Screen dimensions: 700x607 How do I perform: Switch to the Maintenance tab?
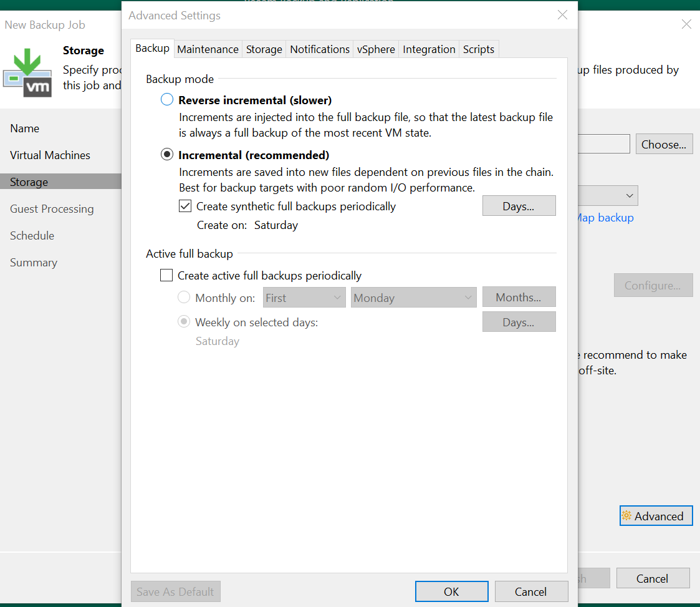click(x=208, y=49)
